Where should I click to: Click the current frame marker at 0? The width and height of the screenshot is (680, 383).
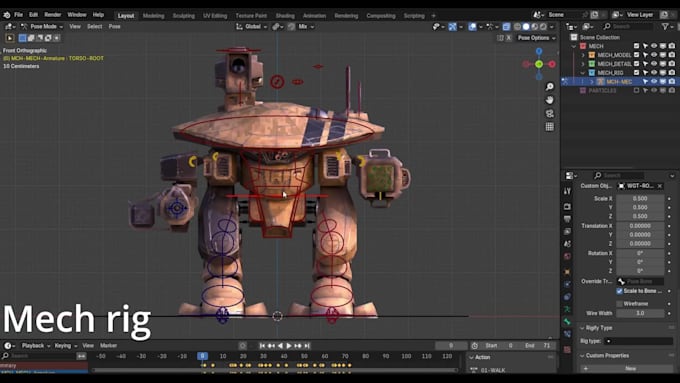point(202,356)
